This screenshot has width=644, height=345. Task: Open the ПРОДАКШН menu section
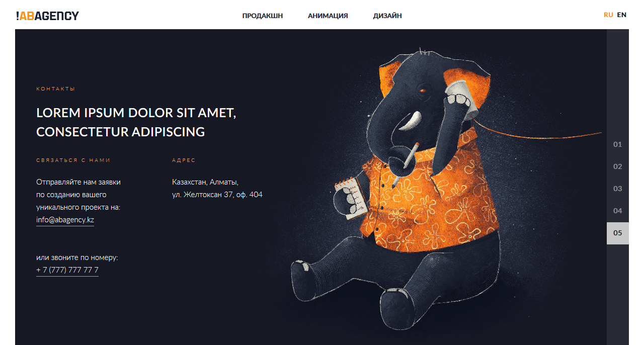pos(263,16)
